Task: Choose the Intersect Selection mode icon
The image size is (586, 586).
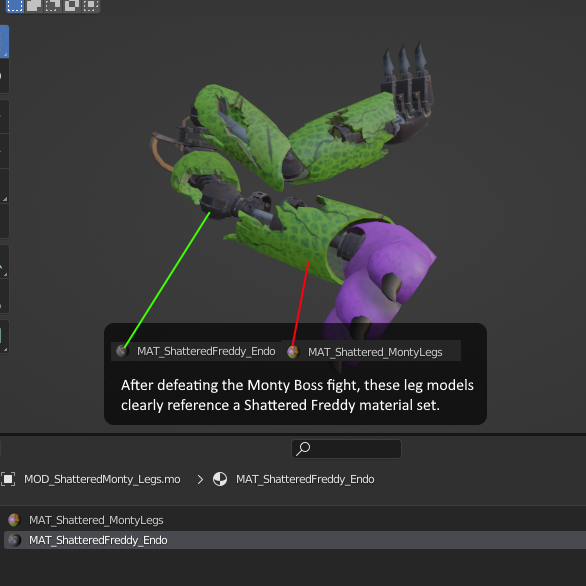Action: pyautogui.click(x=90, y=5)
